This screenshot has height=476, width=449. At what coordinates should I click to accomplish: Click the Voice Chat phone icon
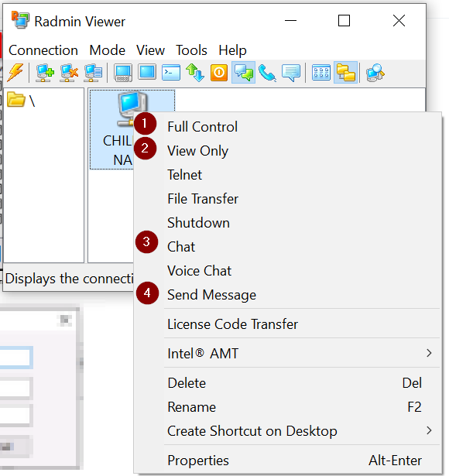(x=267, y=74)
